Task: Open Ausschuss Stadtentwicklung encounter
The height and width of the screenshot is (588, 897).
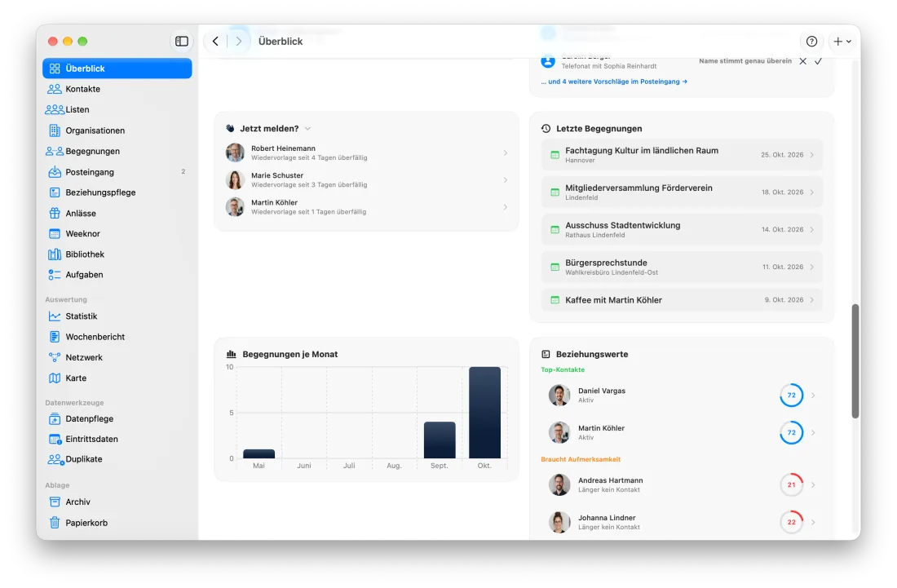Action: coord(682,229)
